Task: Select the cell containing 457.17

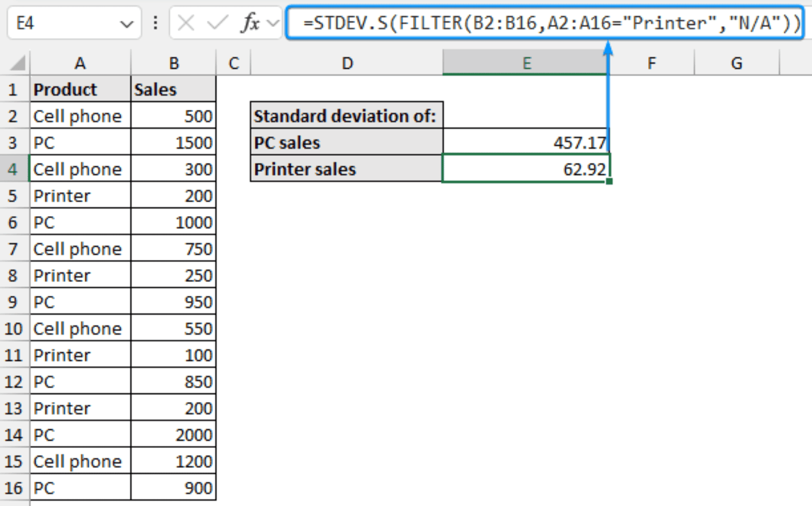Action: pos(527,142)
